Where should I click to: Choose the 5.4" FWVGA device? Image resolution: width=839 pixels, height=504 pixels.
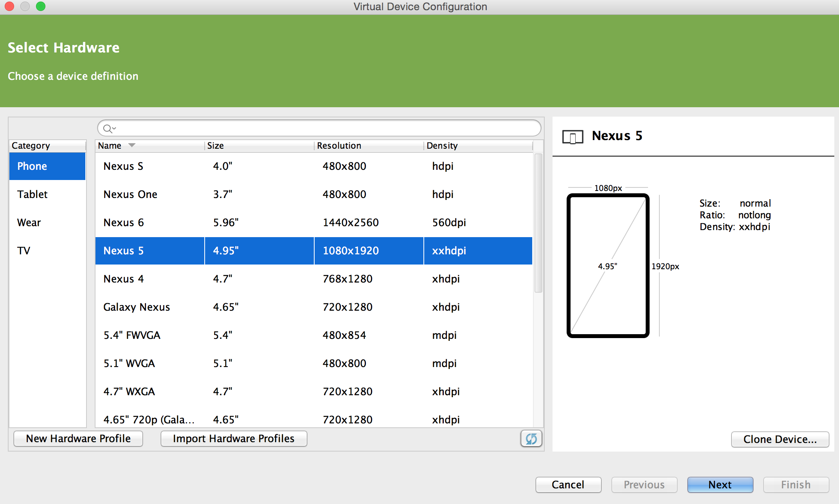click(314, 335)
